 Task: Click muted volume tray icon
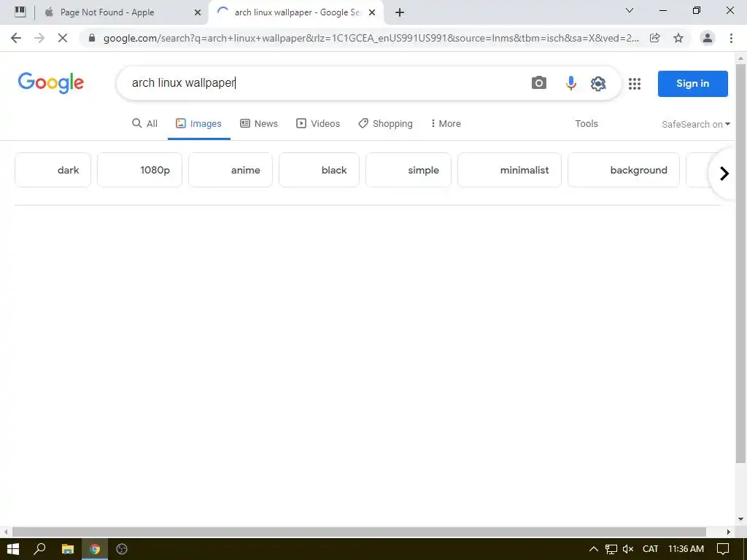[628, 549]
